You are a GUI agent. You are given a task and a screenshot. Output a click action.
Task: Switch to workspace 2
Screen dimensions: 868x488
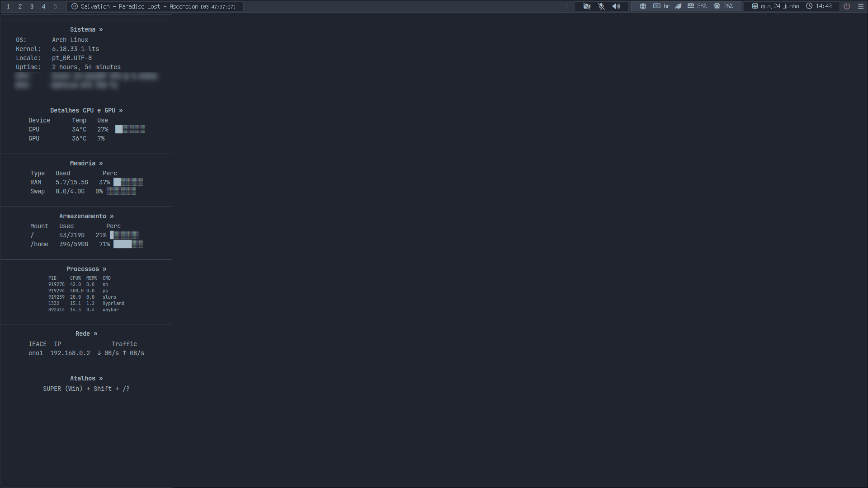[20, 6]
